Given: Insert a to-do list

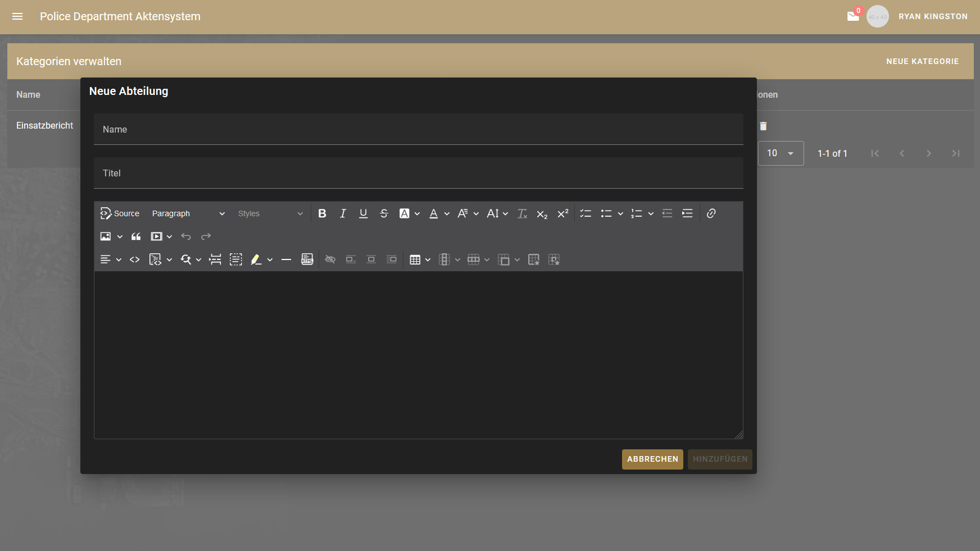Looking at the screenshot, I should [x=586, y=213].
